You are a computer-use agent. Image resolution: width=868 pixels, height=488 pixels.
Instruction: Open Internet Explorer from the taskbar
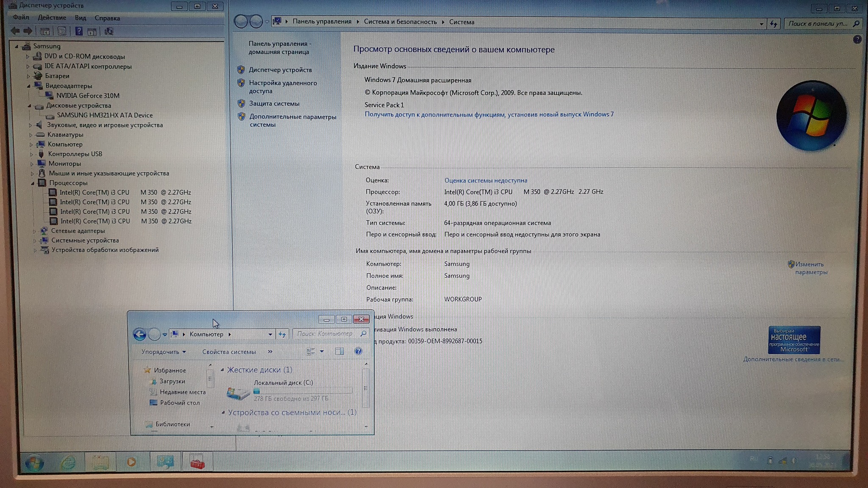point(68,462)
